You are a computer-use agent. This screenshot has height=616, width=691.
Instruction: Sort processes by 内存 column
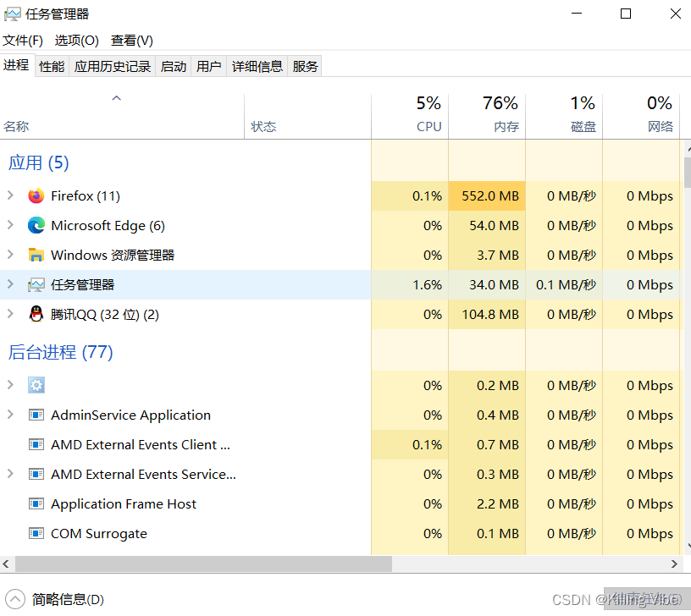click(x=487, y=117)
